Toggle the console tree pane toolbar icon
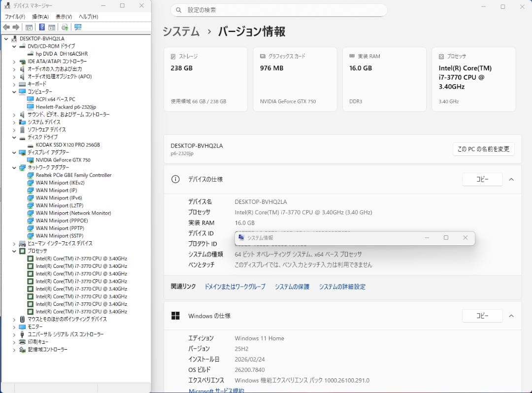This screenshot has height=393, width=532. (29, 27)
